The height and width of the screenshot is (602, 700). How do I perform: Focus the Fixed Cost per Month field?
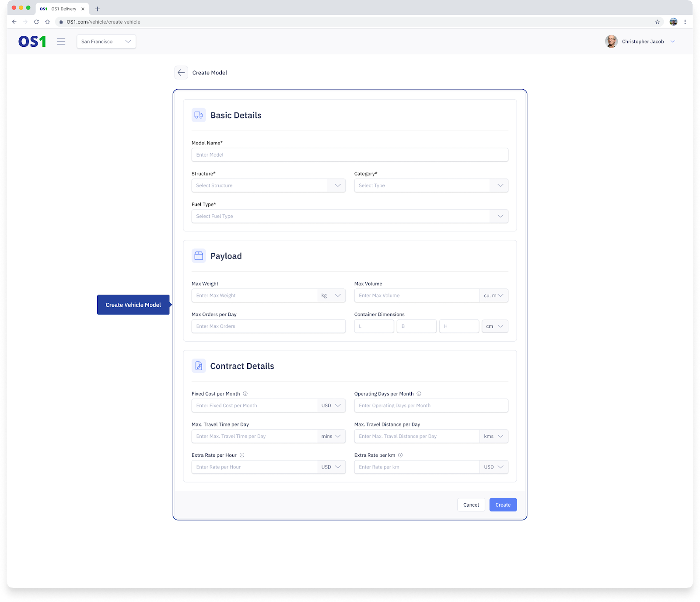tap(254, 406)
